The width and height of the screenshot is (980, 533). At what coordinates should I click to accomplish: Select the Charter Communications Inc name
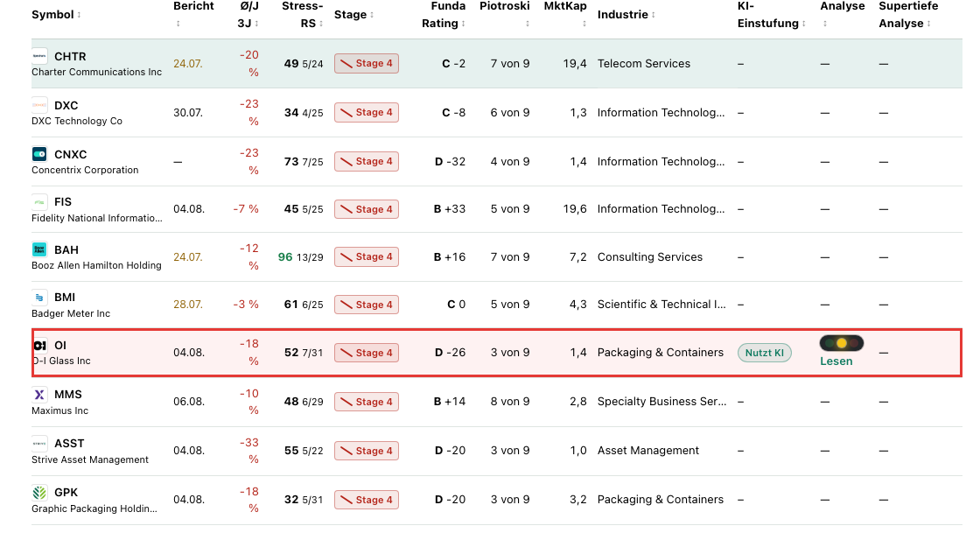[97, 72]
